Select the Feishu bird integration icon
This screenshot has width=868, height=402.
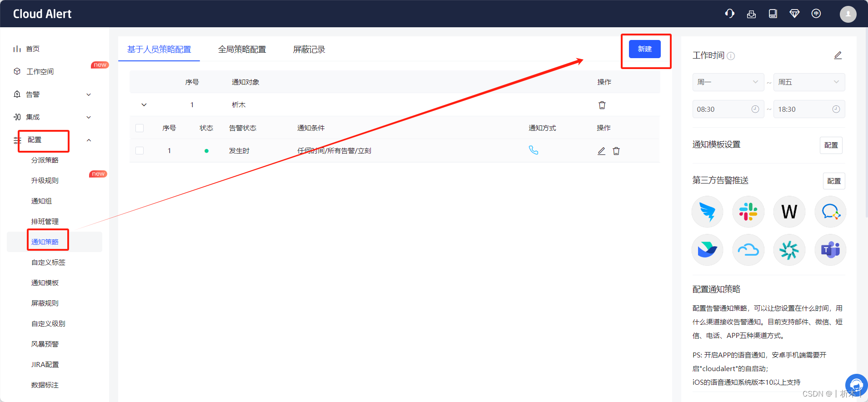(x=708, y=250)
